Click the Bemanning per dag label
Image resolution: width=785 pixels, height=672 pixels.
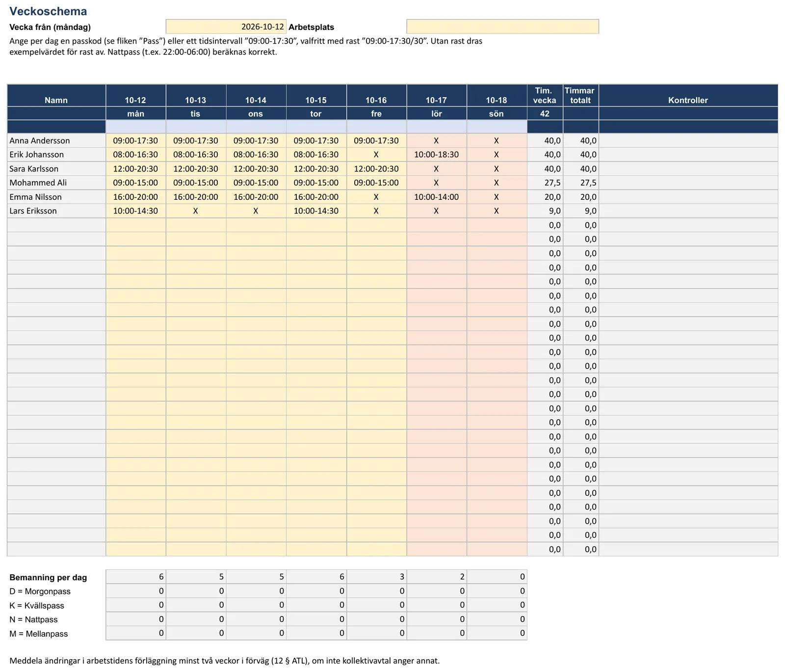[48, 577]
